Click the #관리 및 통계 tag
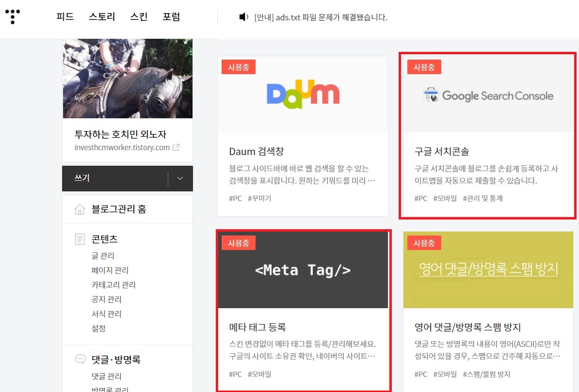The height and width of the screenshot is (392, 579). (x=482, y=198)
